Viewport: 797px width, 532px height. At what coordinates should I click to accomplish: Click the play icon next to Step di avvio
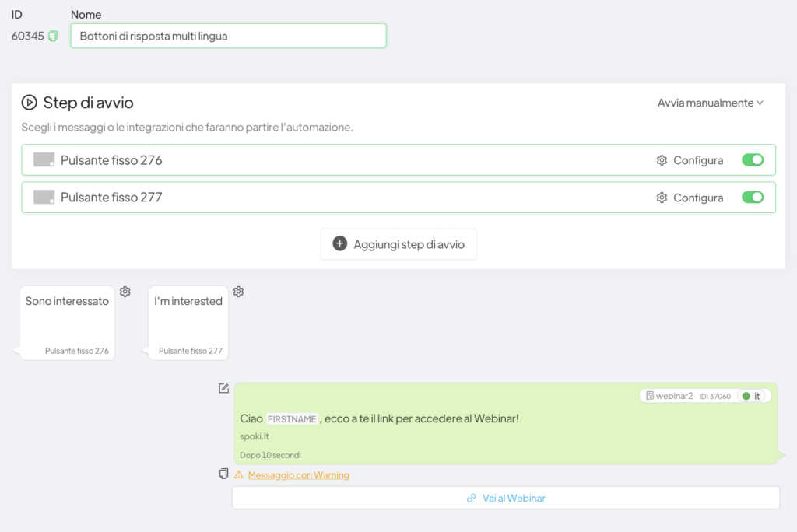30,103
